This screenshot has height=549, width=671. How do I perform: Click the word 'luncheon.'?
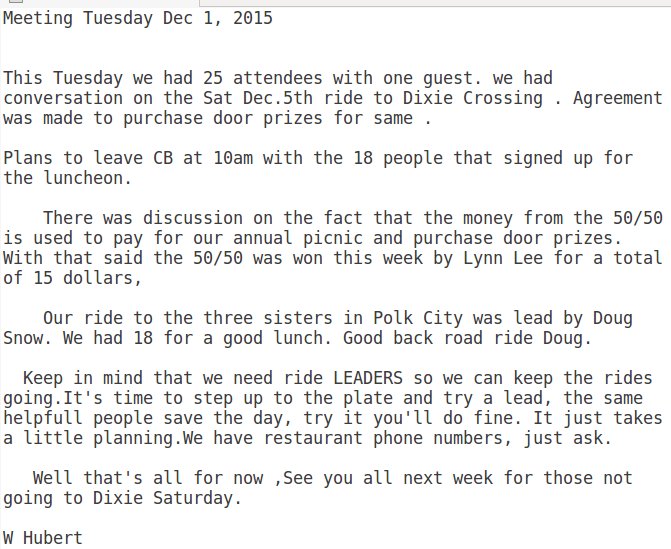[x=87, y=178]
